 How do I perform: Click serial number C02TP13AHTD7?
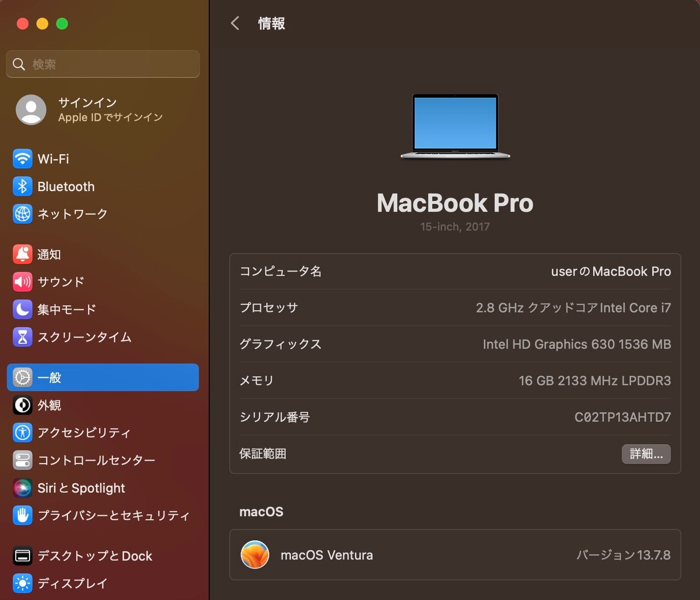tap(623, 417)
